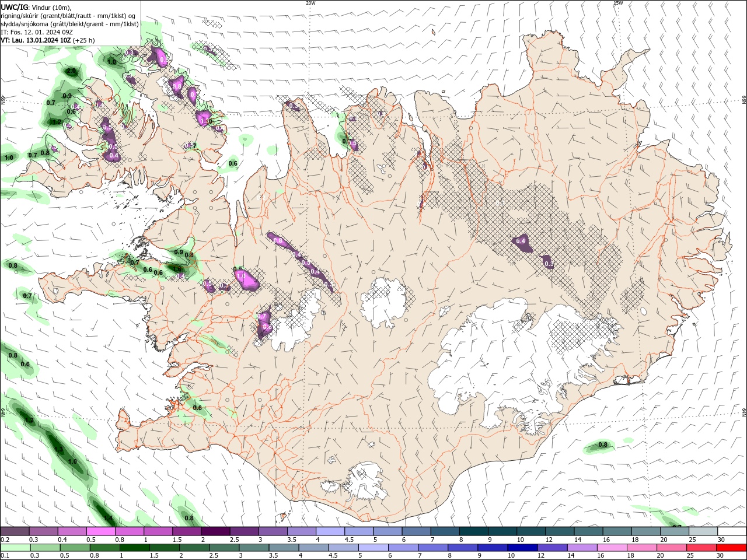The height and width of the screenshot is (560, 747).
Task: Click the 0.3 snow value southeast of the 0.4 patch
Action: [549, 264]
